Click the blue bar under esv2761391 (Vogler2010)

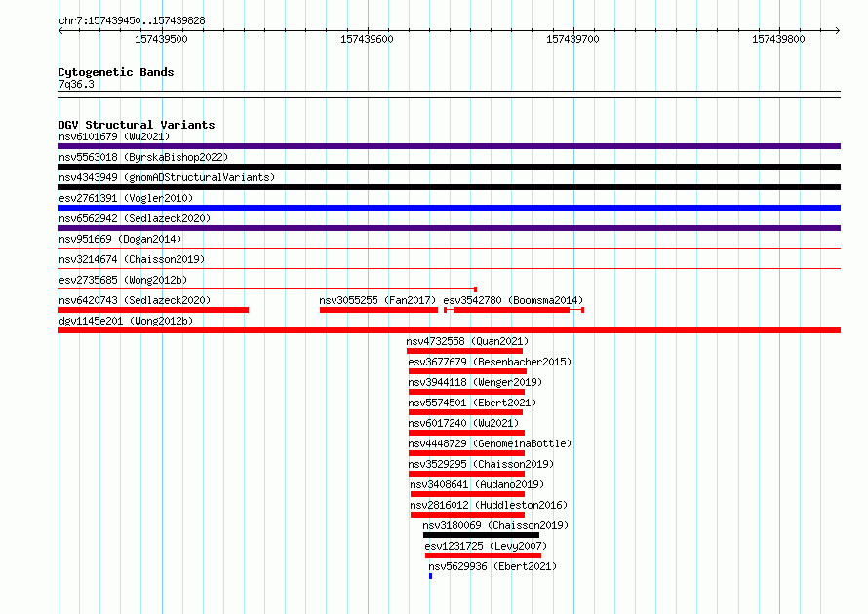point(449,208)
